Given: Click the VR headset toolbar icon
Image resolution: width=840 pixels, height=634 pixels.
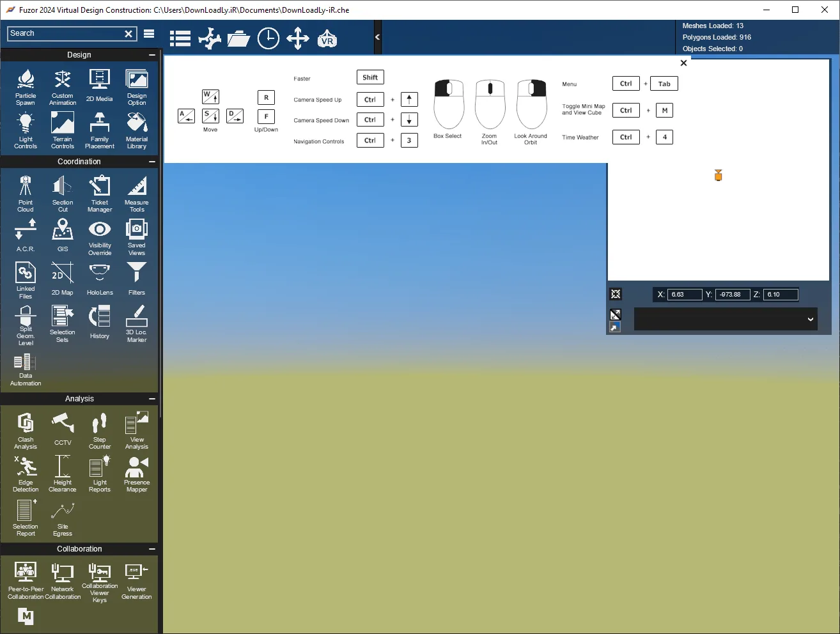Looking at the screenshot, I should [327, 38].
